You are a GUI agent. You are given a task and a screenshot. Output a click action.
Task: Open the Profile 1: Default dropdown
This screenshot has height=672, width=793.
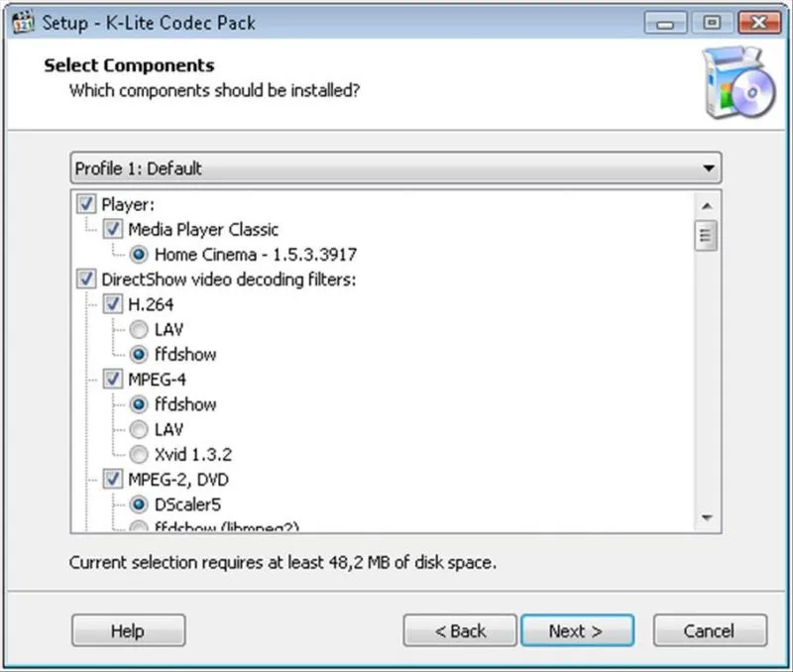tap(396, 168)
